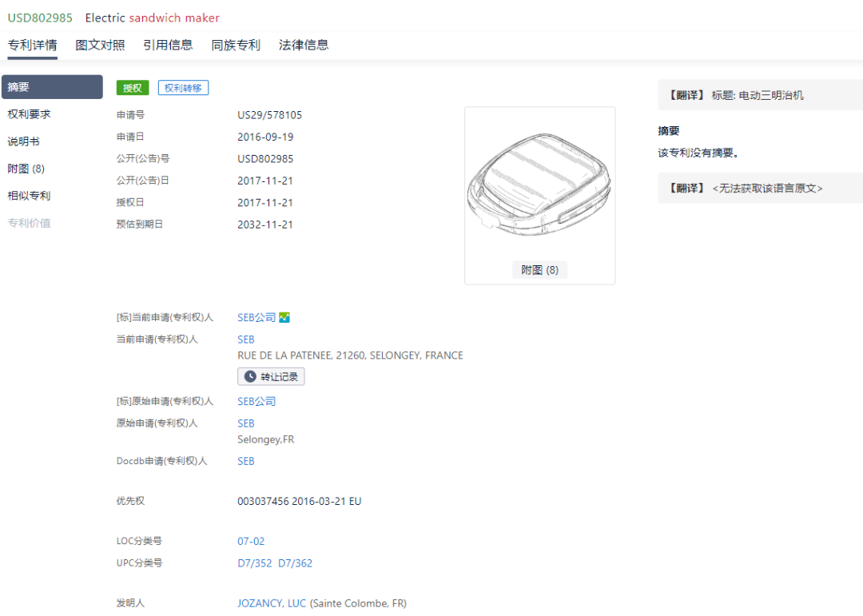The width and height of the screenshot is (863, 616).
Task: Follow the UPC classification D7/352 link
Action: click(254, 563)
